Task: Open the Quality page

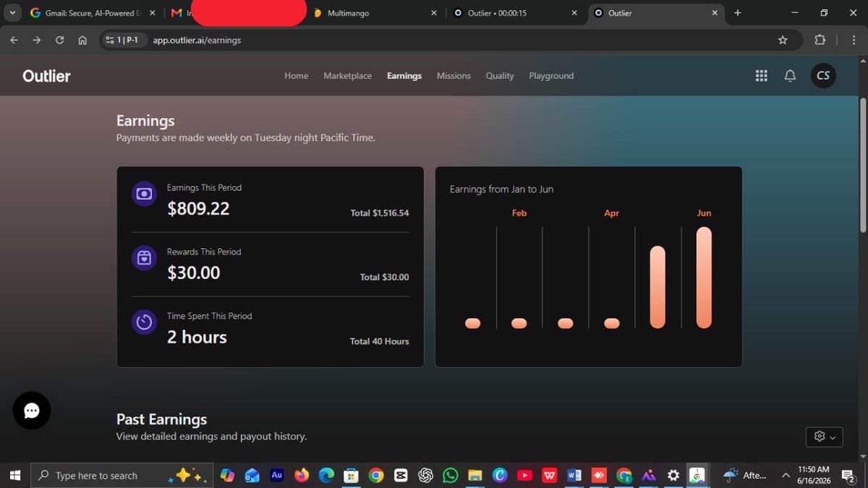Action: (x=500, y=75)
